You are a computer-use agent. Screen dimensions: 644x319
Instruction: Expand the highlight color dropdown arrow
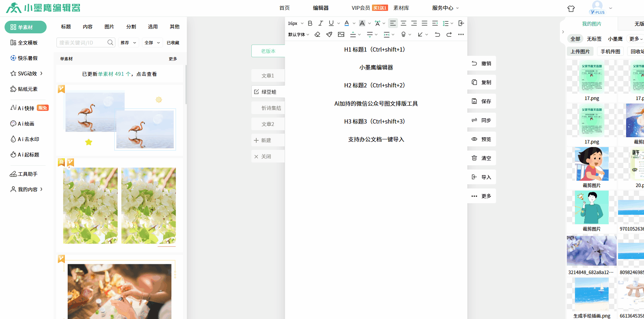tap(370, 23)
